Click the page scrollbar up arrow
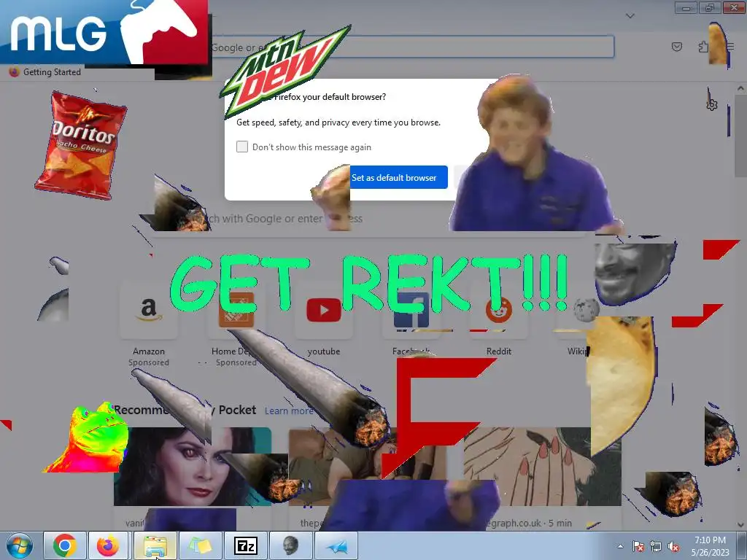 [740, 88]
